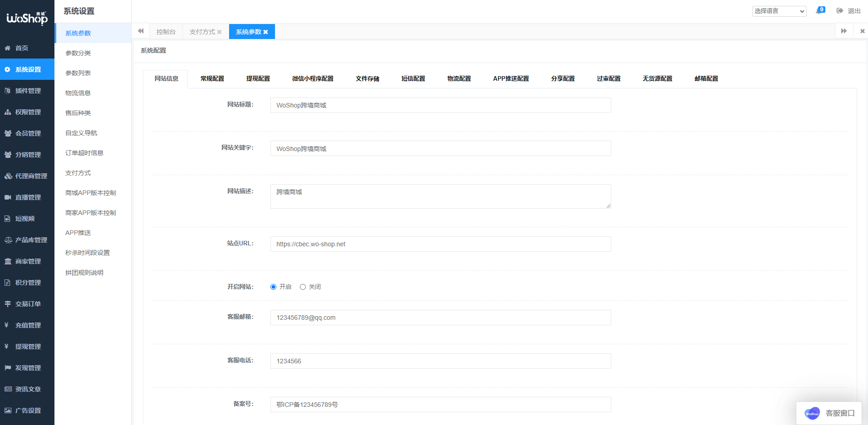Click the logout icon at top right
The height and width of the screenshot is (425, 868).
[x=840, y=11]
